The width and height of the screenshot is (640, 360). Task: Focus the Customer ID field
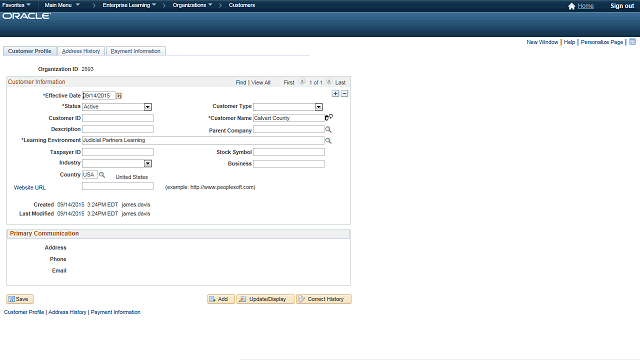click(x=118, y=118)
